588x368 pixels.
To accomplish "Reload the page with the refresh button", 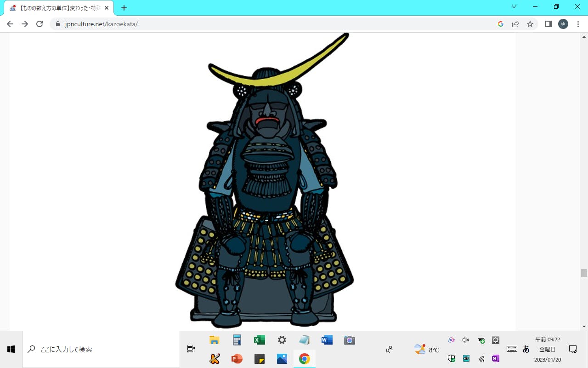I will pos(40,24).
